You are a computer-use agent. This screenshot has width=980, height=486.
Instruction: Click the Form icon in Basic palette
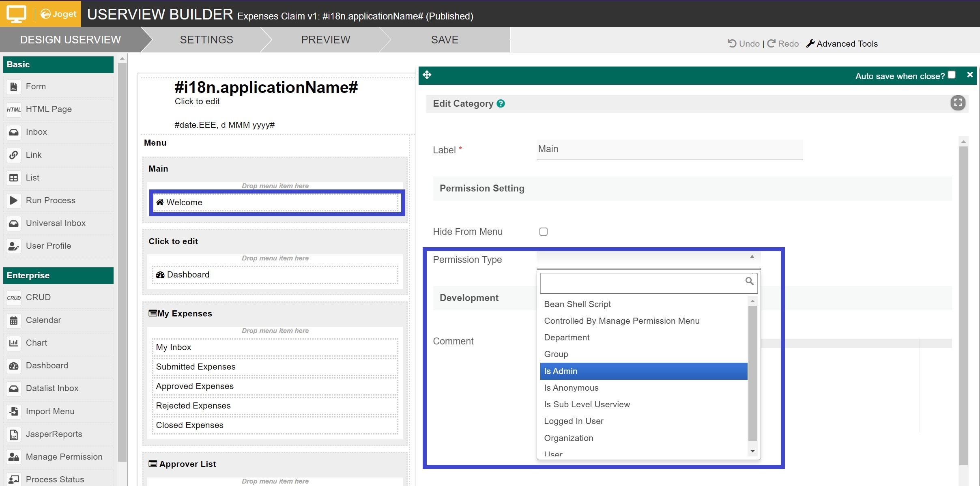point(14,86)
